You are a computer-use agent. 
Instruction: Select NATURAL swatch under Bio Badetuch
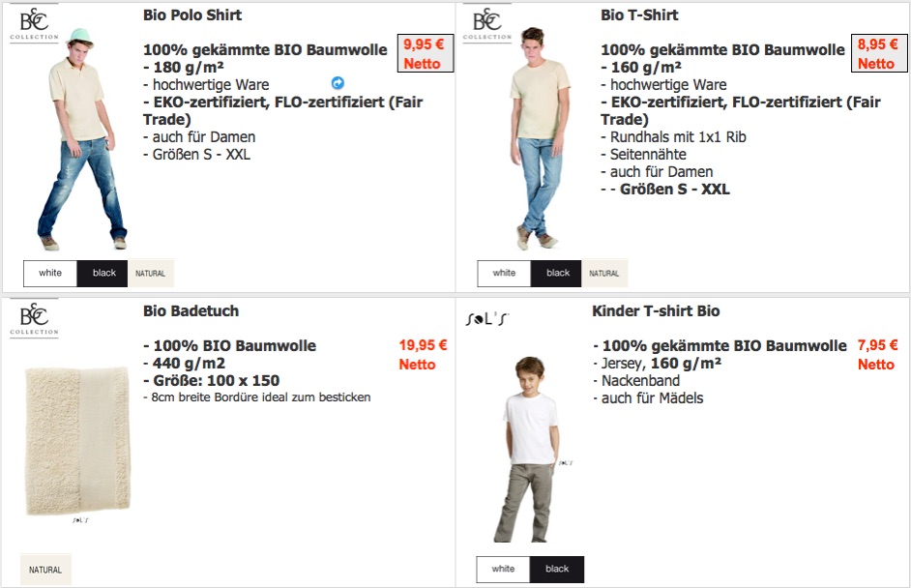pos(45,570)
